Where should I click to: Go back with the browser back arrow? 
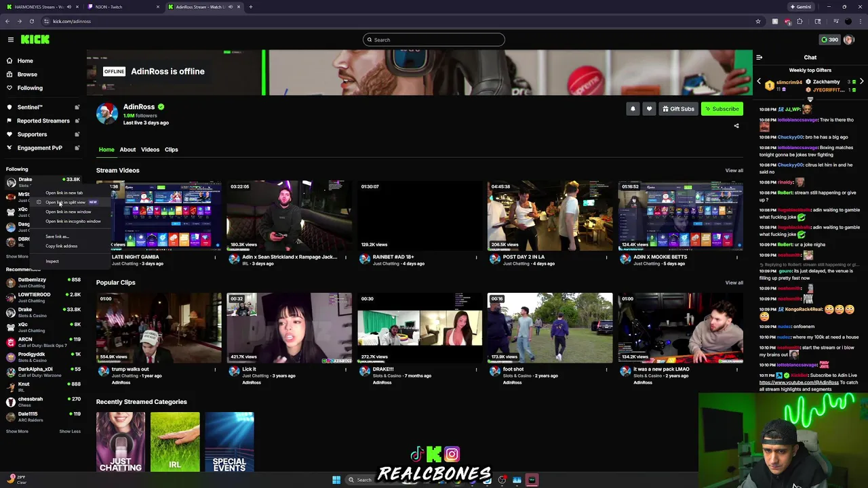[x=7, y=21]
